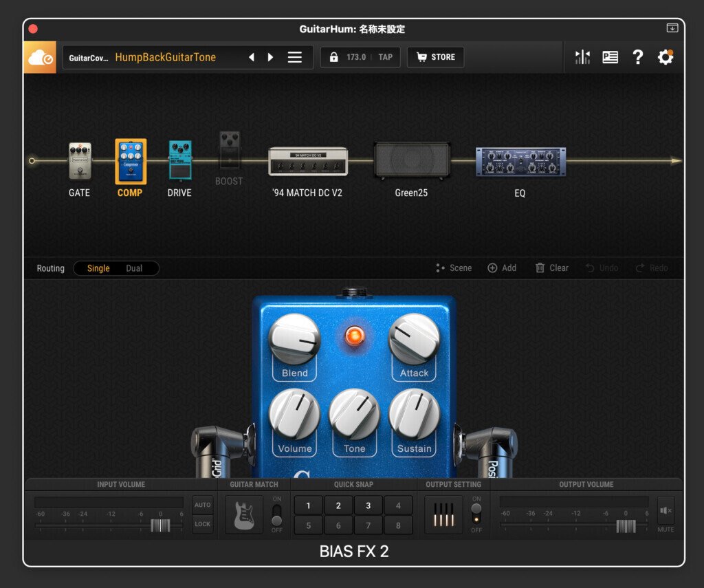Open the help question mark

click(x=637, y=57)
